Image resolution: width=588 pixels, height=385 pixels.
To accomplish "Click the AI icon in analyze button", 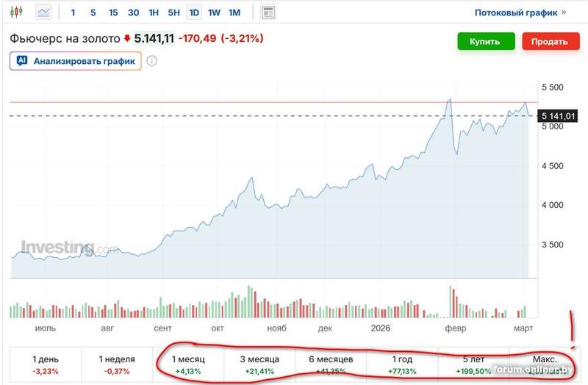I will [22, 61].
